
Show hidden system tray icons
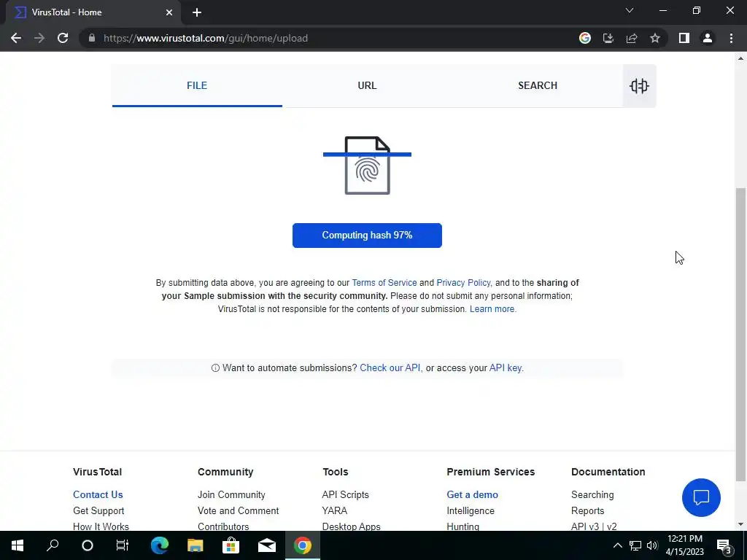[x=617, y=545]
